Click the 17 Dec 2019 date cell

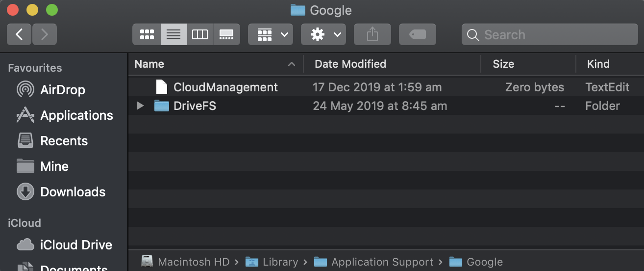[377, 87]
